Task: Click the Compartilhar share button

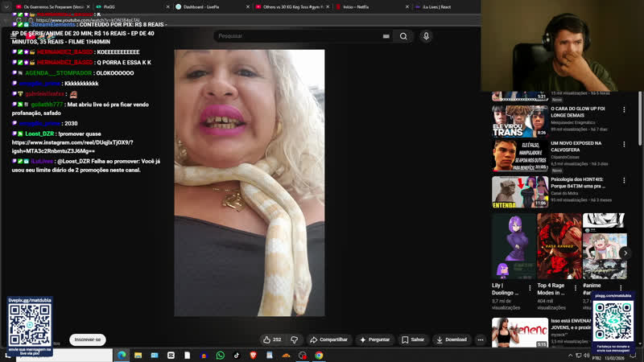Action: point(329,339)
